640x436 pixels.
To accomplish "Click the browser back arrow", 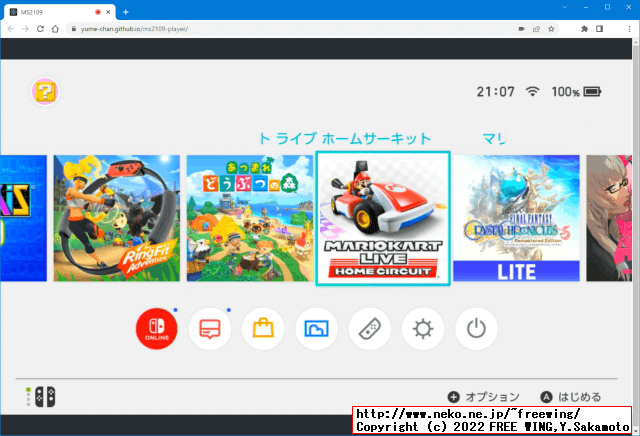I will click(x=11, y=29).
